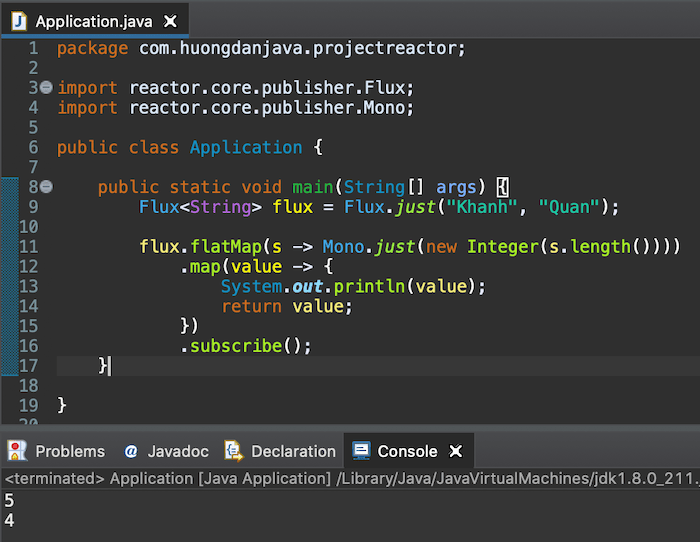Screen dimensions: 700x542
Task: Click the .map call on line 12
Action: coord(200,267)
